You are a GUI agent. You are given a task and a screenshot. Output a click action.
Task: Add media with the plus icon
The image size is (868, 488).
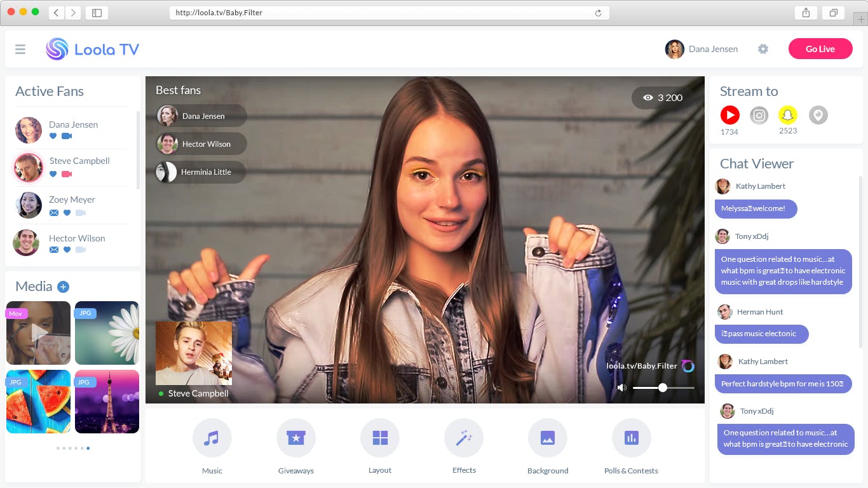tap(63, 287)
